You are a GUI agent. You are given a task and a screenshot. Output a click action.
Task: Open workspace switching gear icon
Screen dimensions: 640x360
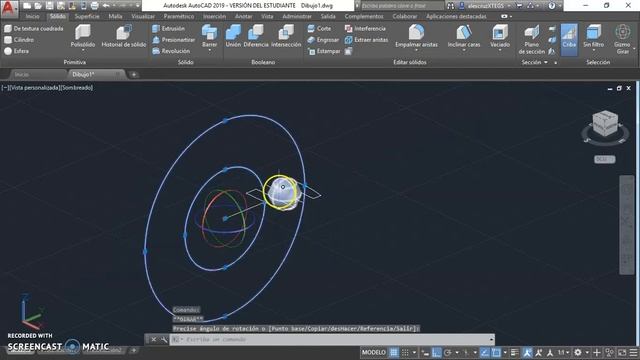coord(578,352)
